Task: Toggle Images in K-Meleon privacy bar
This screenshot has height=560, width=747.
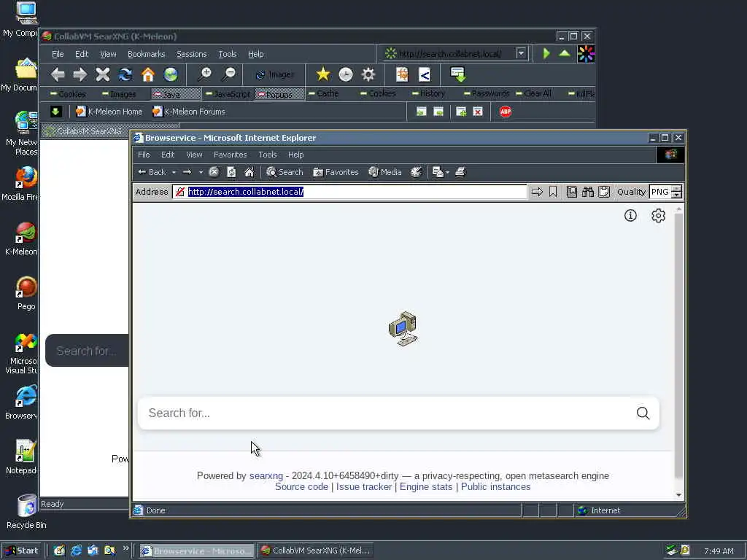Action: point(119,94)
